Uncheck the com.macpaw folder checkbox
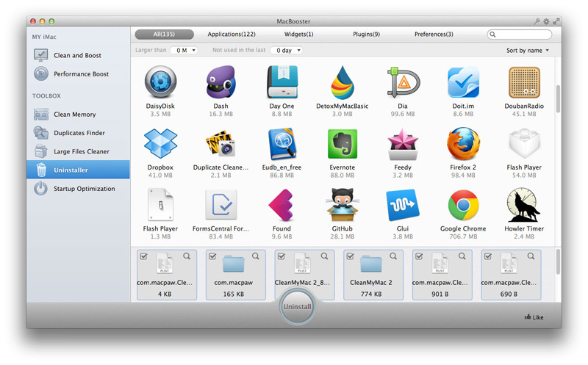Screen dimensions: 588x365 212,256
